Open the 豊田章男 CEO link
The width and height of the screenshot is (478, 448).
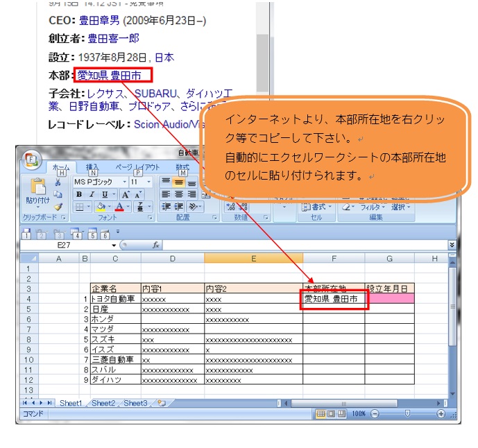[x=99, y=20]
